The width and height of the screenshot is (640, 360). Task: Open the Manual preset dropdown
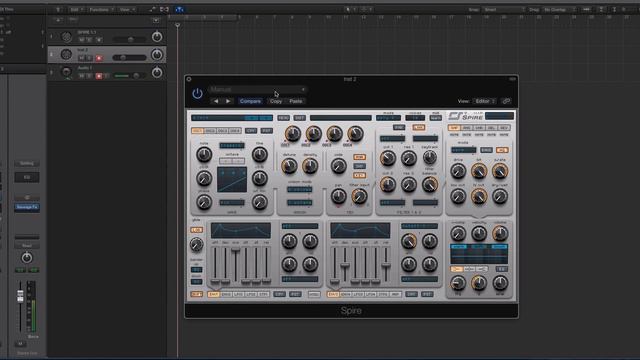258,89
